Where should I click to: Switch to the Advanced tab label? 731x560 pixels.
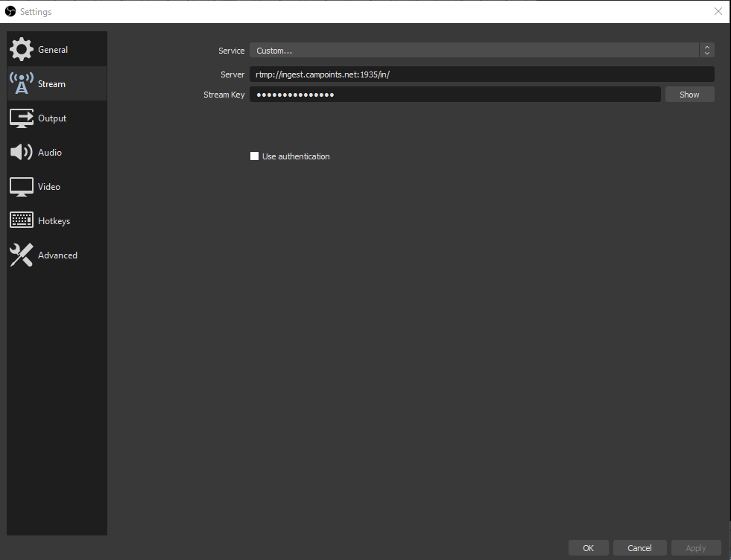tap(57, 255)
